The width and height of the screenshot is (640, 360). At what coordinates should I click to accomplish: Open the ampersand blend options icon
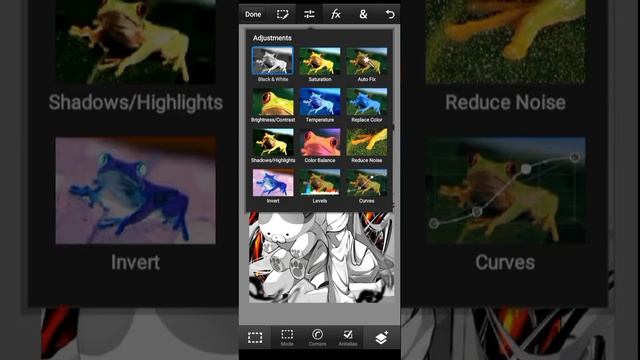(363, 14)
